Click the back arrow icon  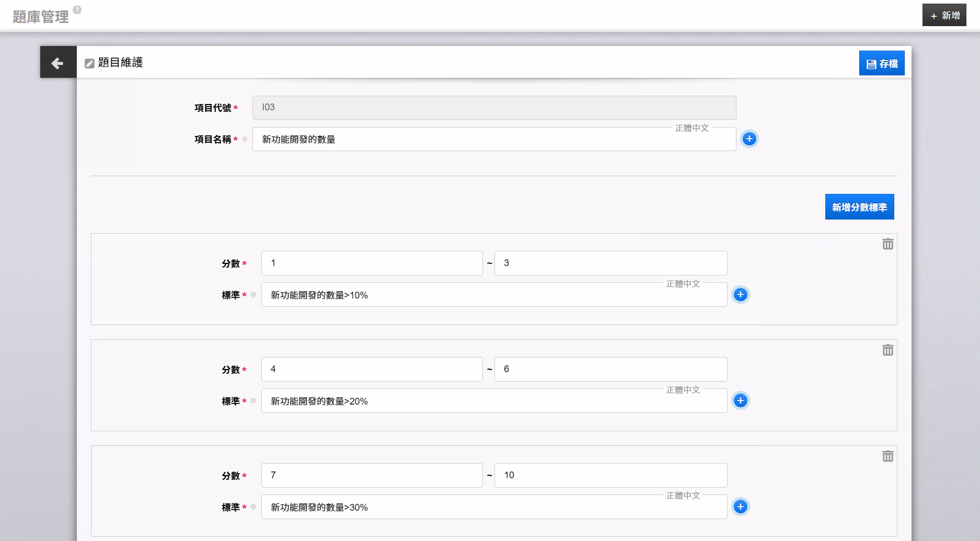(57, 63)
